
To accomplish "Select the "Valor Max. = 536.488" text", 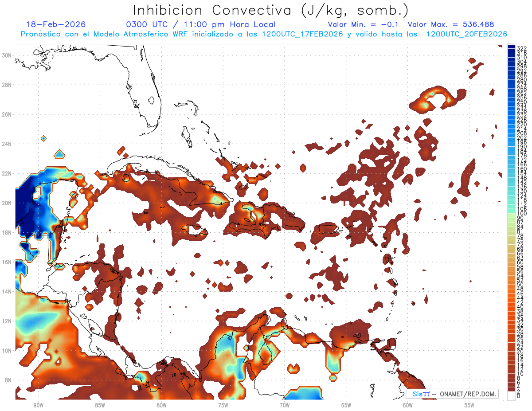I will click(x=451, y=24).
